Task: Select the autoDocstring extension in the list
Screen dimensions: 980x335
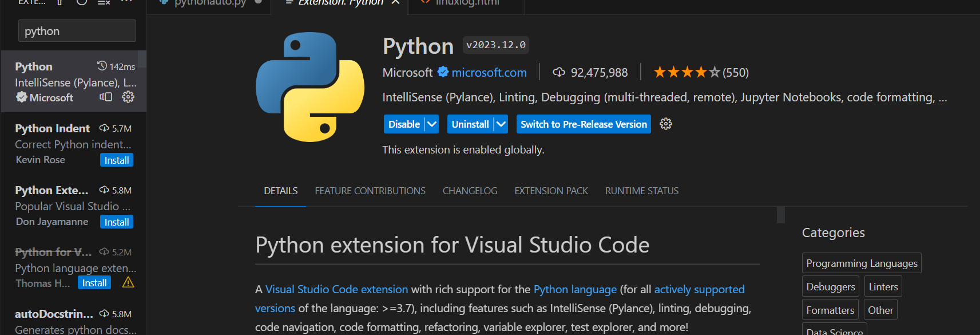Action: click(x=73, y=317)
